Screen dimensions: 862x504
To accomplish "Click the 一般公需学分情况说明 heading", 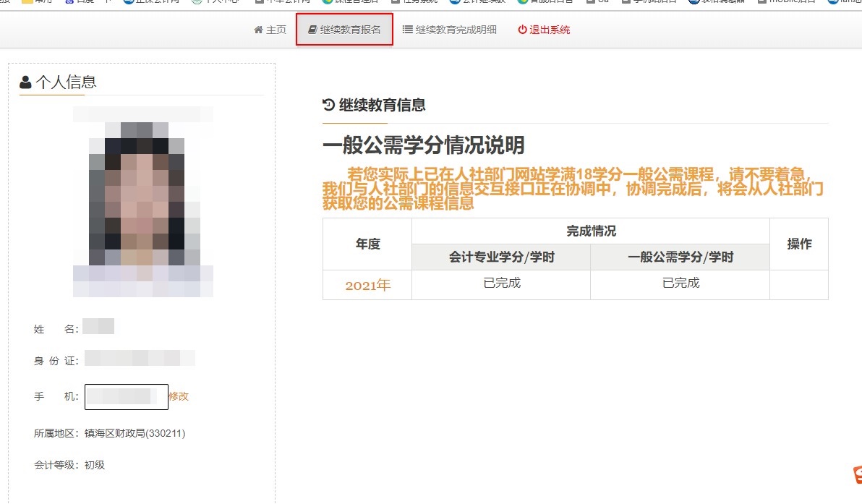I will pos(423,145).
